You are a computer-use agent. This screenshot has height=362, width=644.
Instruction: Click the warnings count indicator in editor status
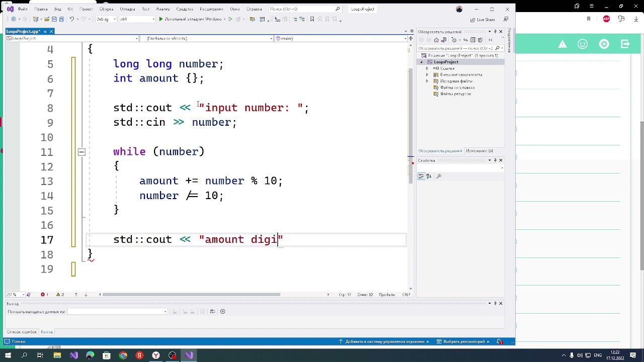coord(60,295)
